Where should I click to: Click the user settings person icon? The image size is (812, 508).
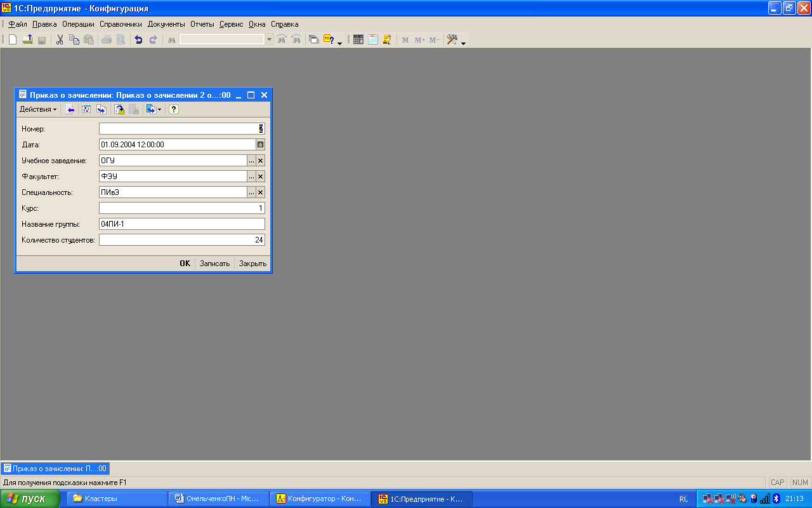tap(387, 39)
